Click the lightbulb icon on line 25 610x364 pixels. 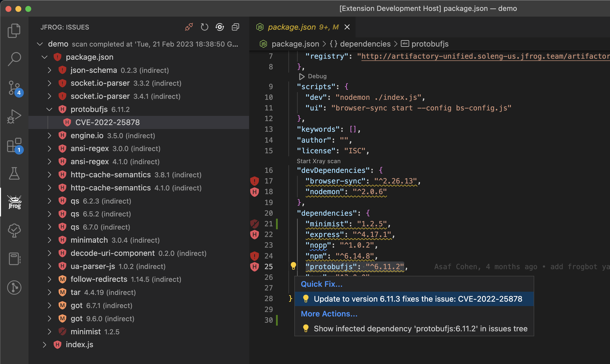[293, 266]
